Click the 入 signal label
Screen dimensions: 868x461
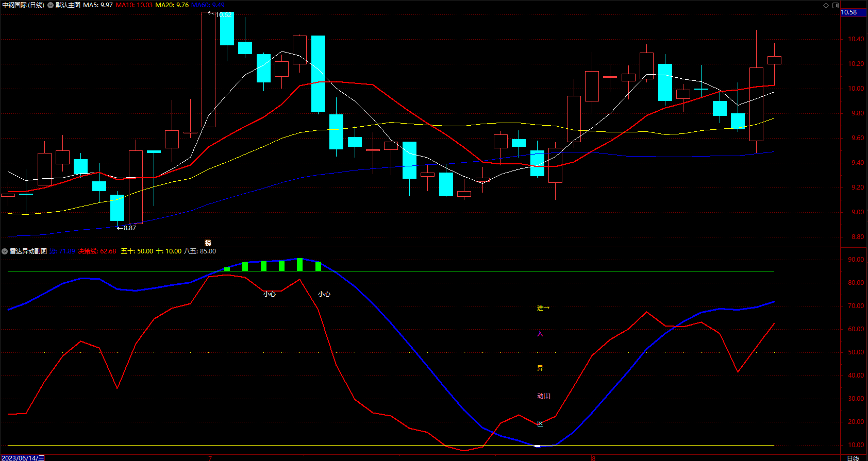coord(540,334)
